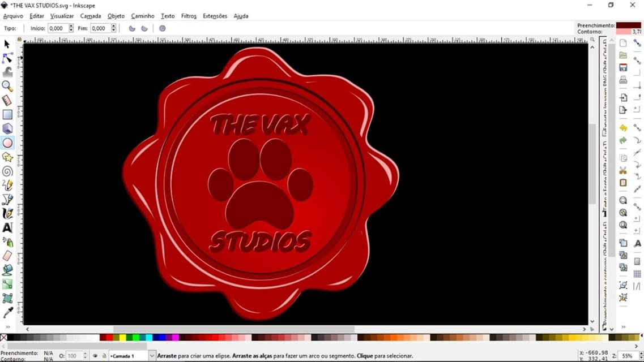Select the Selector arrow tool

click(7, 44)
